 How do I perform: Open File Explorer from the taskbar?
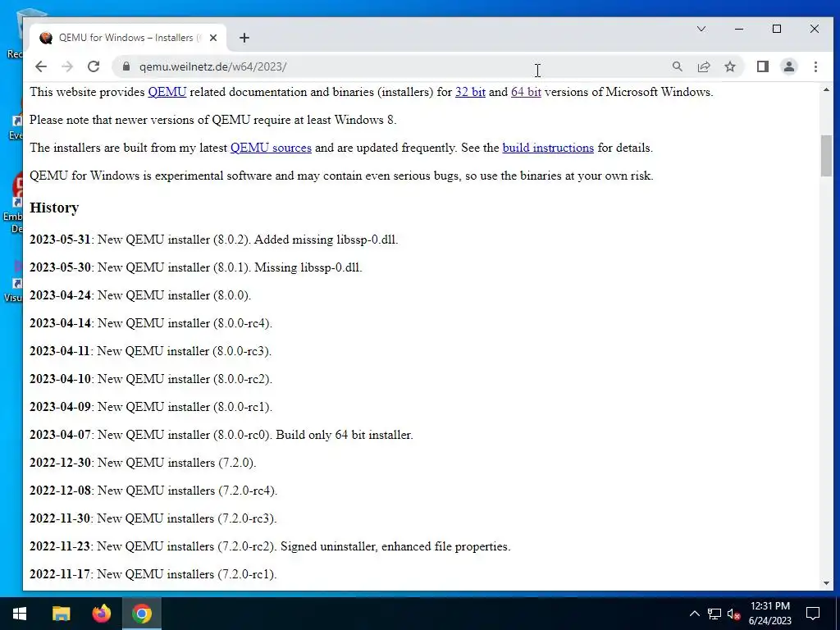click(61, 614)
